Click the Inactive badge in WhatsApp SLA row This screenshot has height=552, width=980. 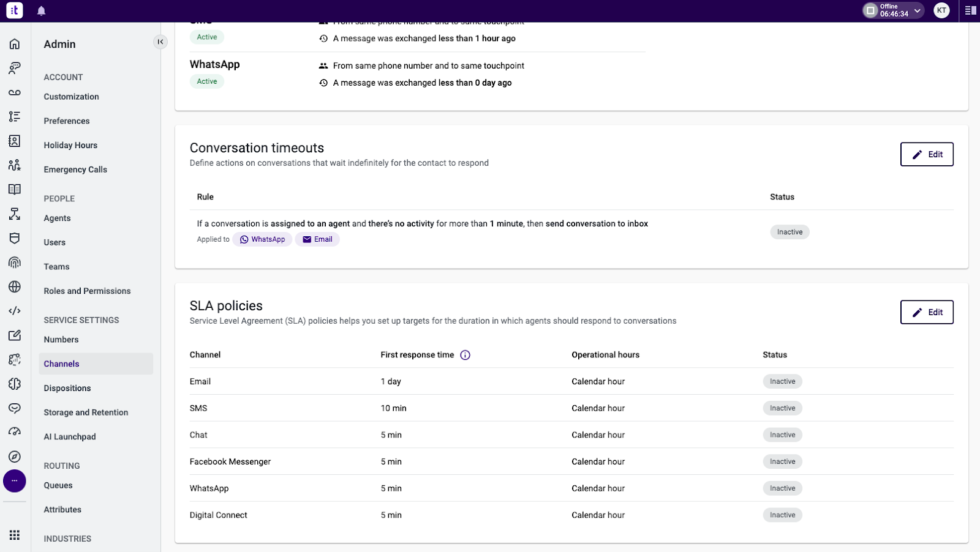[x=782, y=488]
